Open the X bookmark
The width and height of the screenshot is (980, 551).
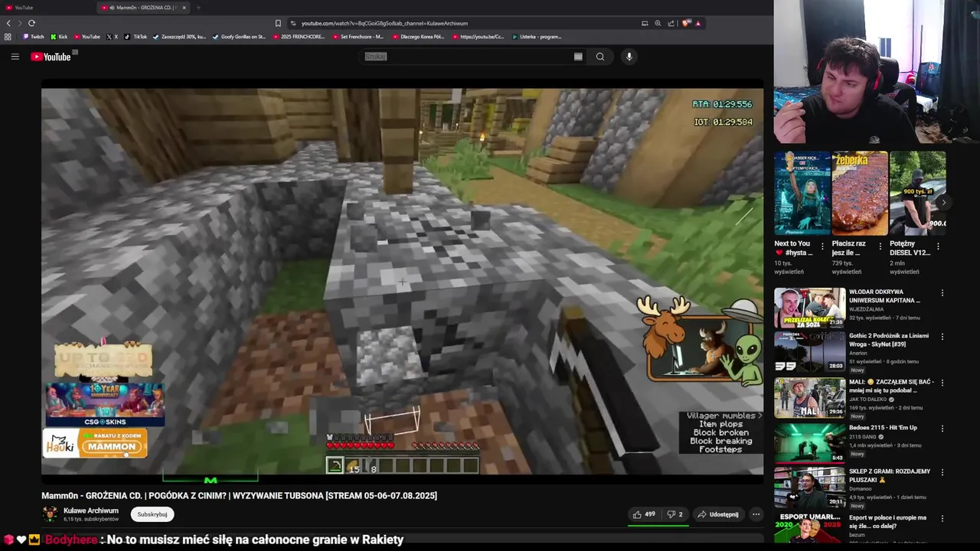tap(113, 37)
